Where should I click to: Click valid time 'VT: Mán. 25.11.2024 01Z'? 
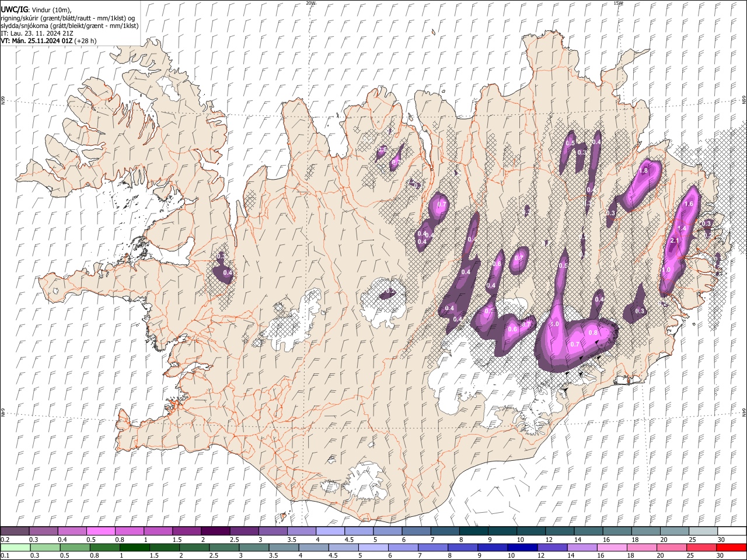[x=37, y=41]
